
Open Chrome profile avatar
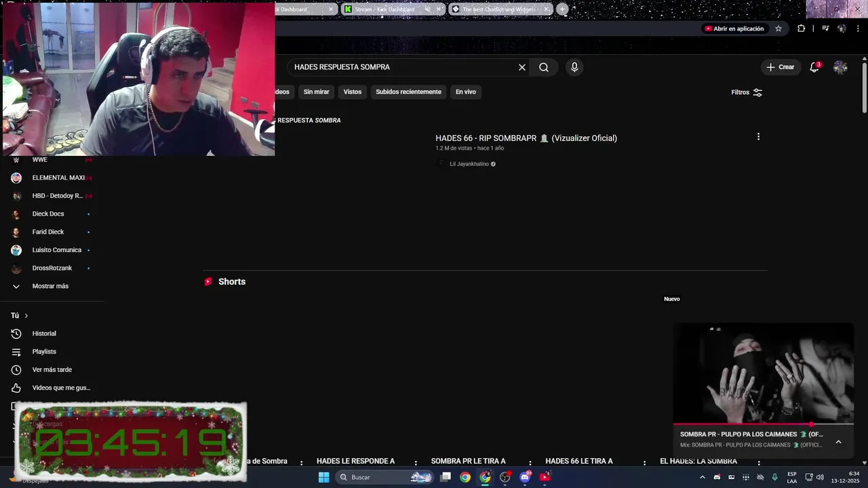click(x=842, y=28)
